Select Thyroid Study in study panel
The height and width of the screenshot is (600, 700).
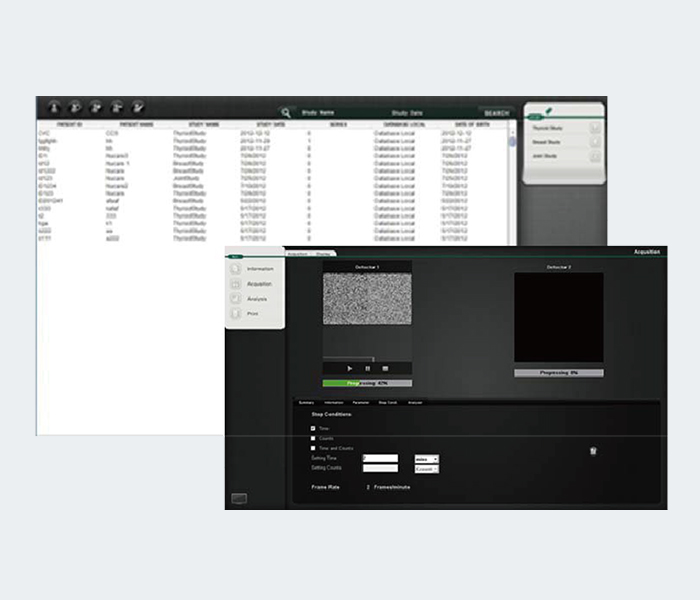pyautogui.click(x=547, y=128)
